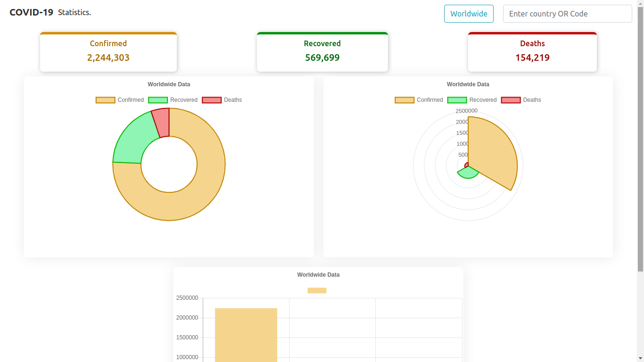The height and width of the screenshot is (362, 644).
Task: Toggle Confirmed legend in polar area chart
Action: click(419, 100)
